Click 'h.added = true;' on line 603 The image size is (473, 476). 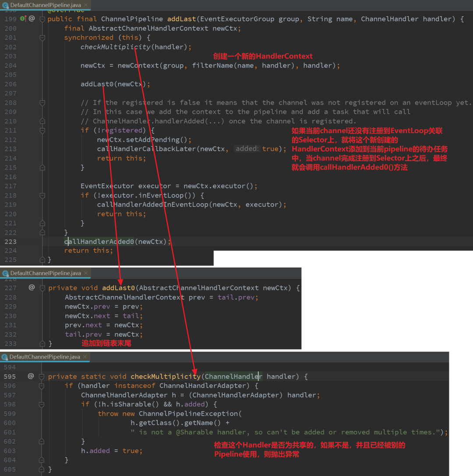[112, 451]
